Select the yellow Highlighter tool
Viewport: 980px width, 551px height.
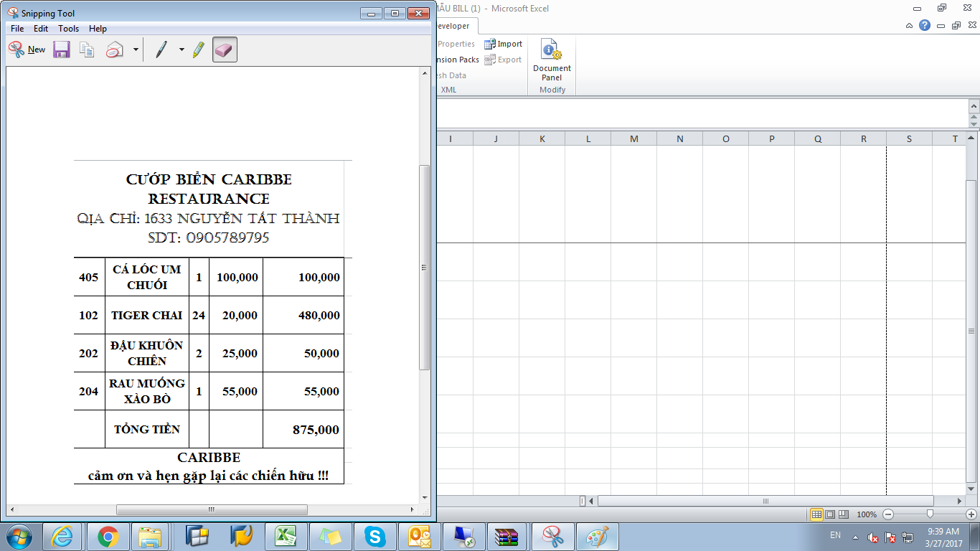(199, 50)
